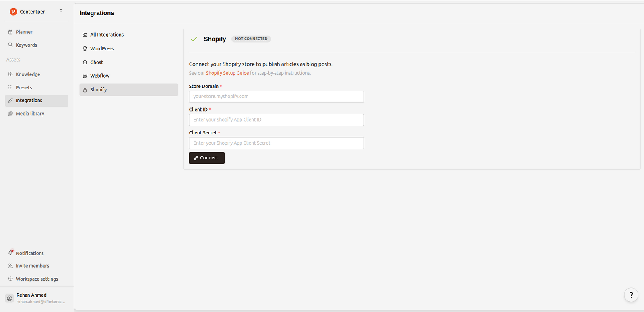Open the Shopify Setup Guide link

pos(227,73)
